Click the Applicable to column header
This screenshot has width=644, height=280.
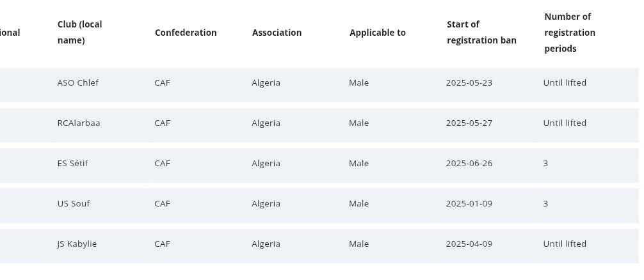[x=377, y=33]
